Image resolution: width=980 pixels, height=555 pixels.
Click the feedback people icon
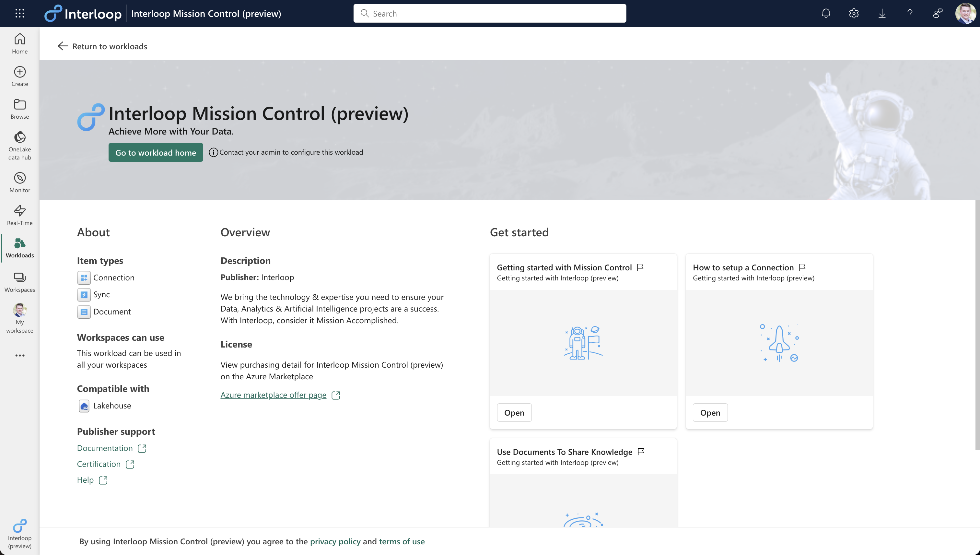(x=937, y=13)
